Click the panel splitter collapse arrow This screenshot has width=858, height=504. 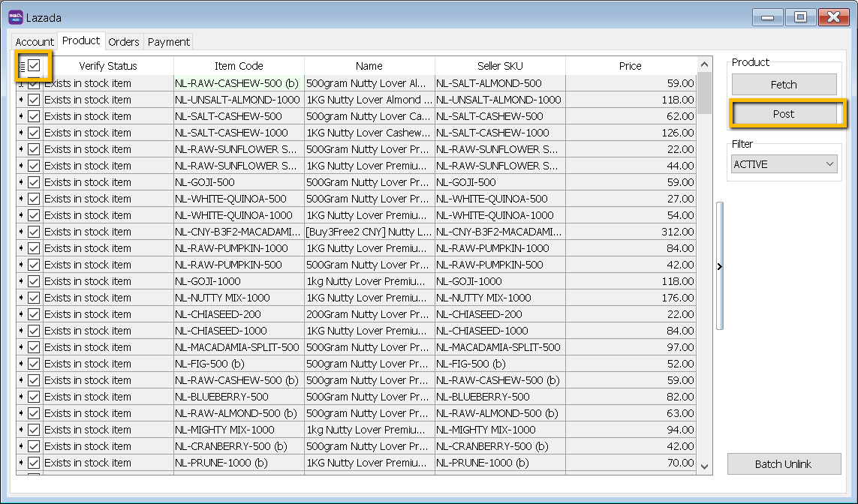click(720, 265)
